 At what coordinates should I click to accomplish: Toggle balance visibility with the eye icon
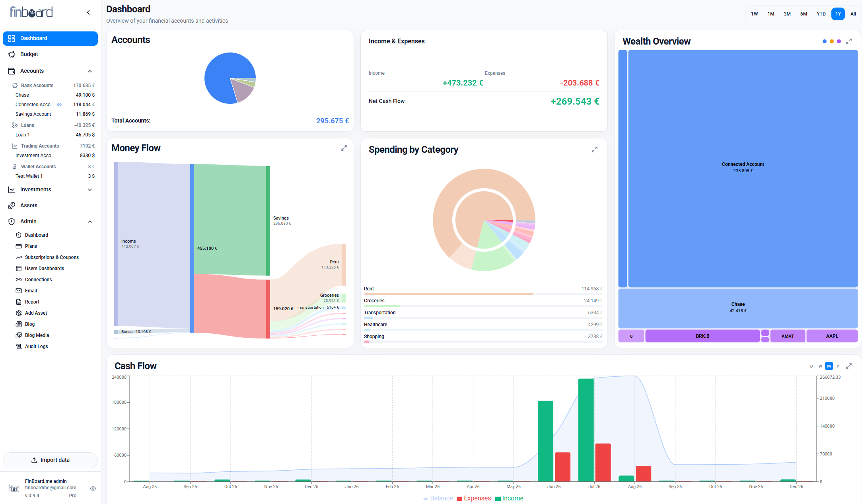pos(93,488)
